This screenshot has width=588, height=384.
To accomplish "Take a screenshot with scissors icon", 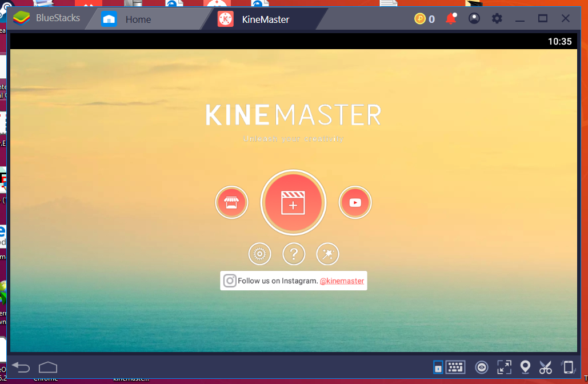I will [x=546, y=367].
